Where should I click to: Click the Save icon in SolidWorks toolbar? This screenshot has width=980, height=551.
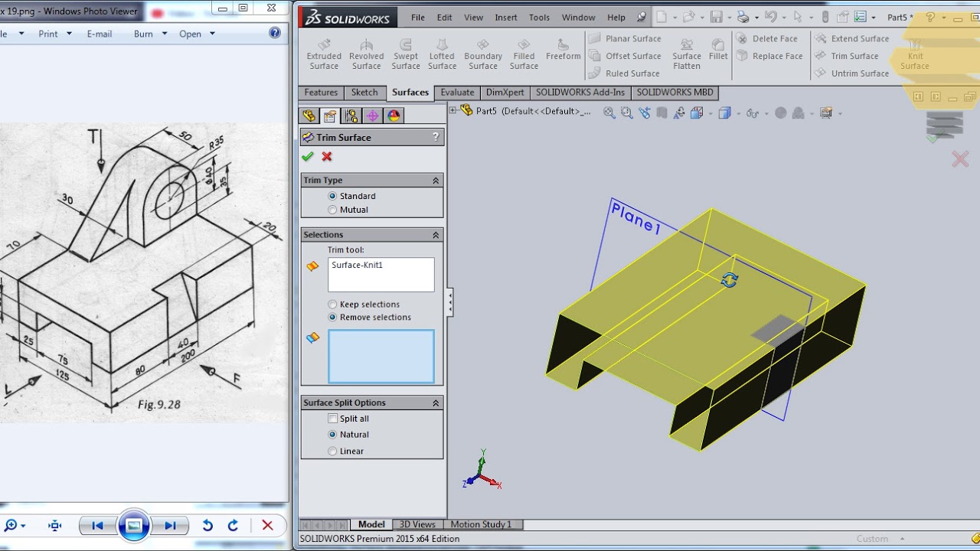717,17
